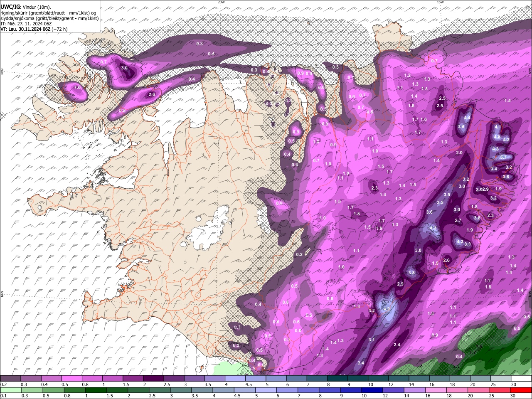The width and height of the screenshot is (532, 399).
Task: Click the dark teal top-row swatch labeled 8
Action: (337, 378)
